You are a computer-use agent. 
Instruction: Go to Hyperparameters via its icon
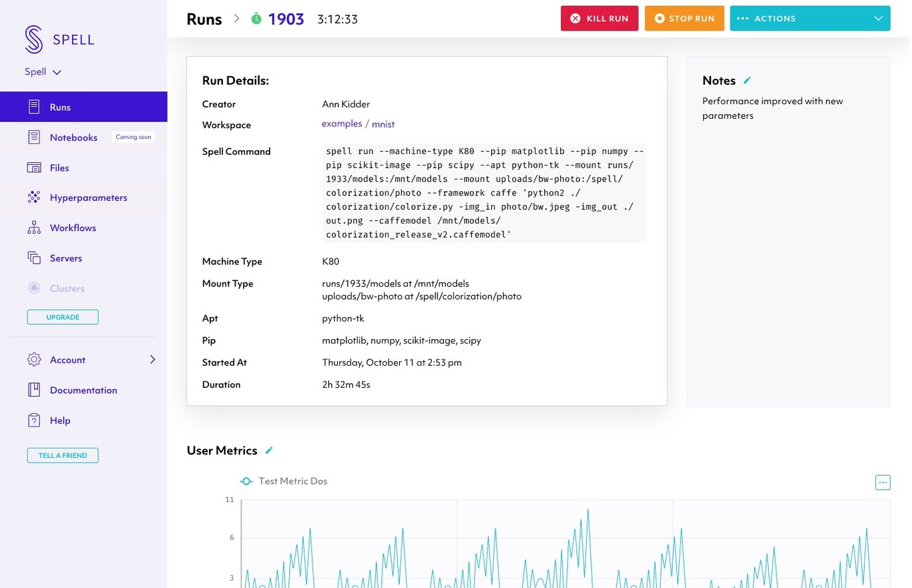34,198
